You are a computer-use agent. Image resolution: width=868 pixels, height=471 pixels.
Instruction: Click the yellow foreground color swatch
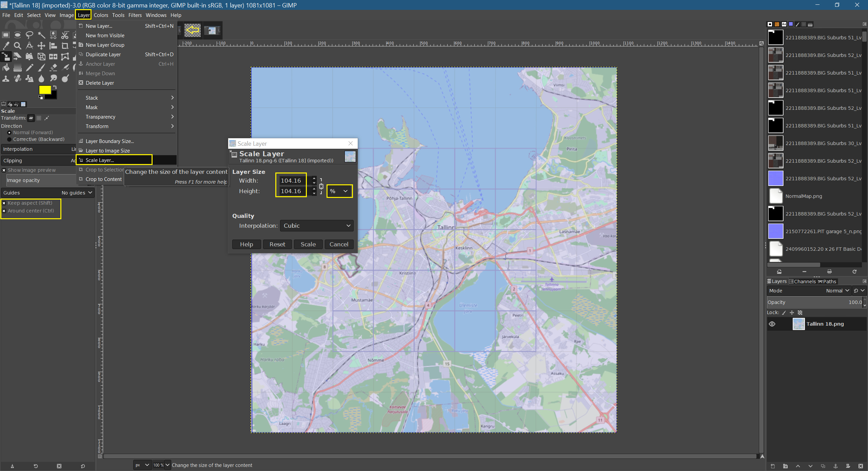pyautogui.click(x=45, y=89)
